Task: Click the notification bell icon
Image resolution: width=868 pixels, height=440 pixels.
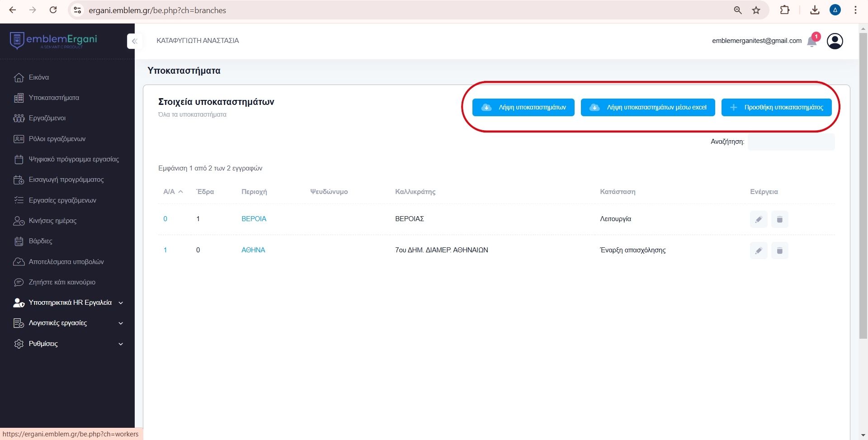Action: (x=812, y=42)
